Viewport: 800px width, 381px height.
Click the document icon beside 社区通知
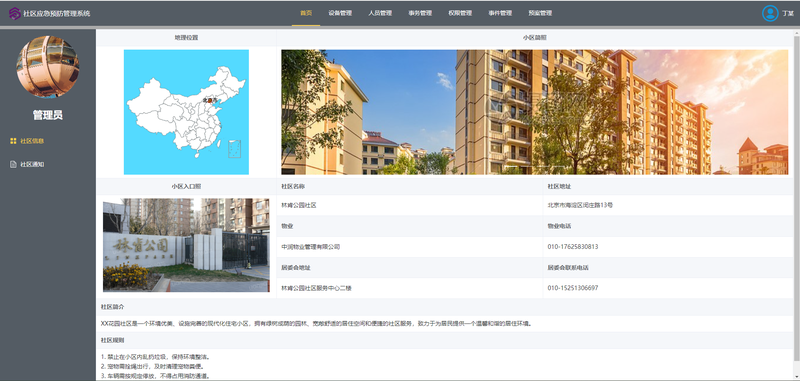coord(13,164)
